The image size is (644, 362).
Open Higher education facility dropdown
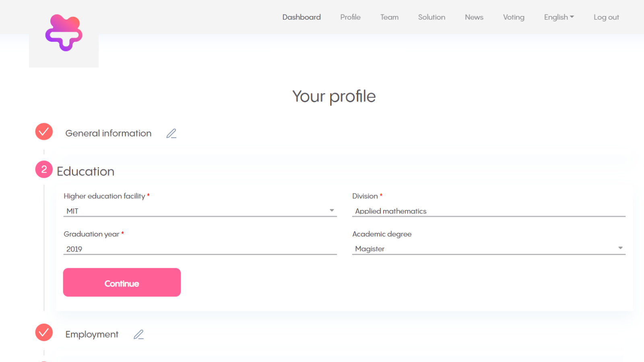[x=200, y=211]
